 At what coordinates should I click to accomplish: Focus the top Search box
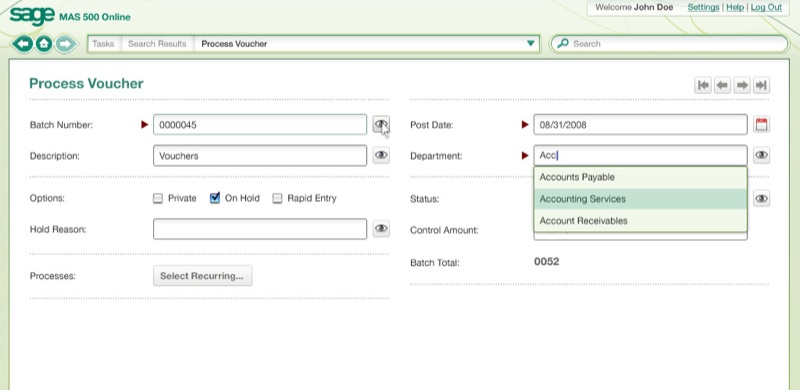click(669, 44)
